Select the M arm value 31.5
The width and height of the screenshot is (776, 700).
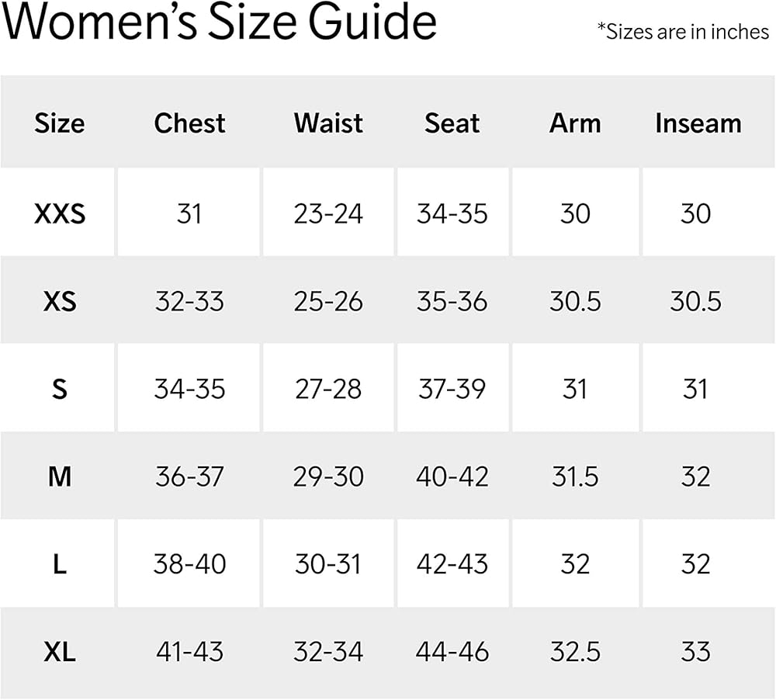[x=575, y=476]
